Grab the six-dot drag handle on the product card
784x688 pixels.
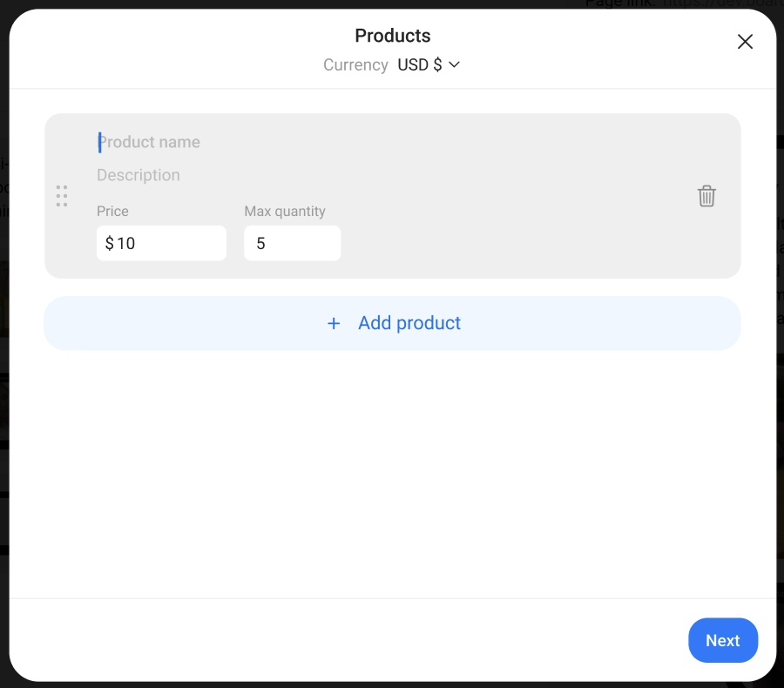click(x=62, y=195)
